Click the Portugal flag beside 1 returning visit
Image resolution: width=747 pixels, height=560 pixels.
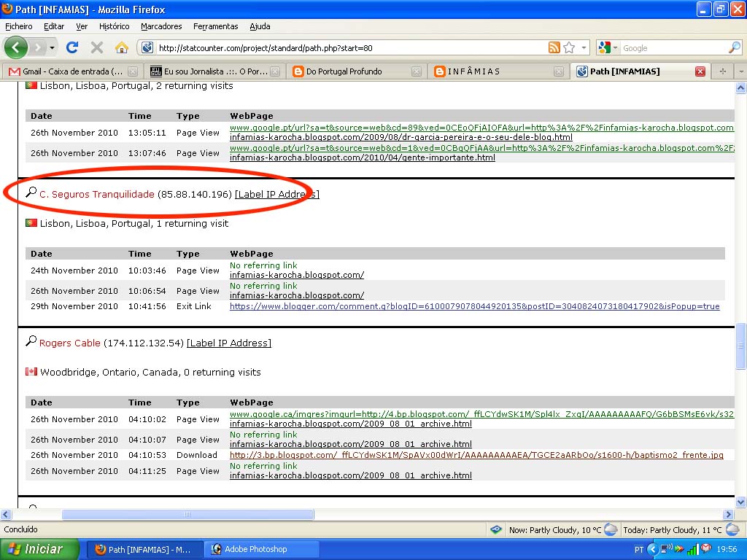[x=31, y=223]
